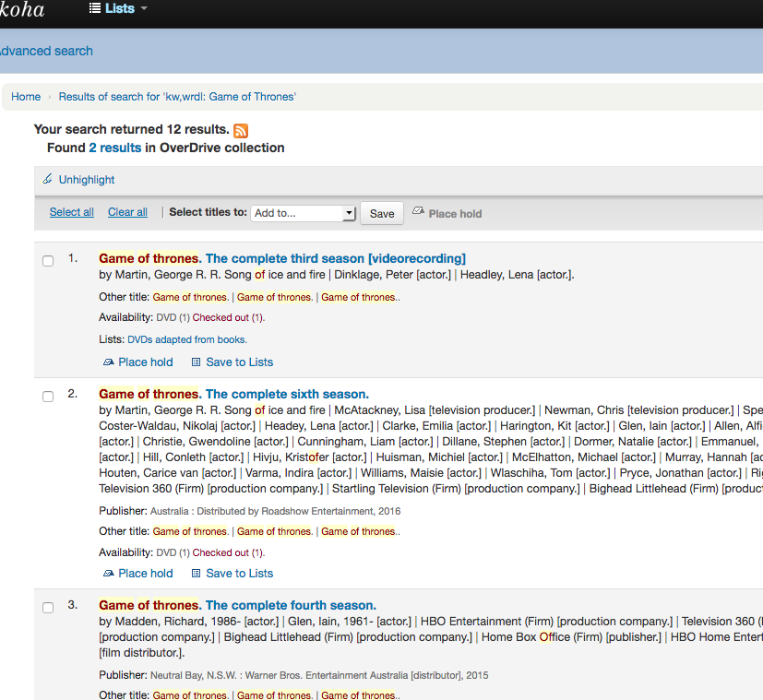
Task: Click the orange RSS feed icon
Action: (x=241, y=131)
